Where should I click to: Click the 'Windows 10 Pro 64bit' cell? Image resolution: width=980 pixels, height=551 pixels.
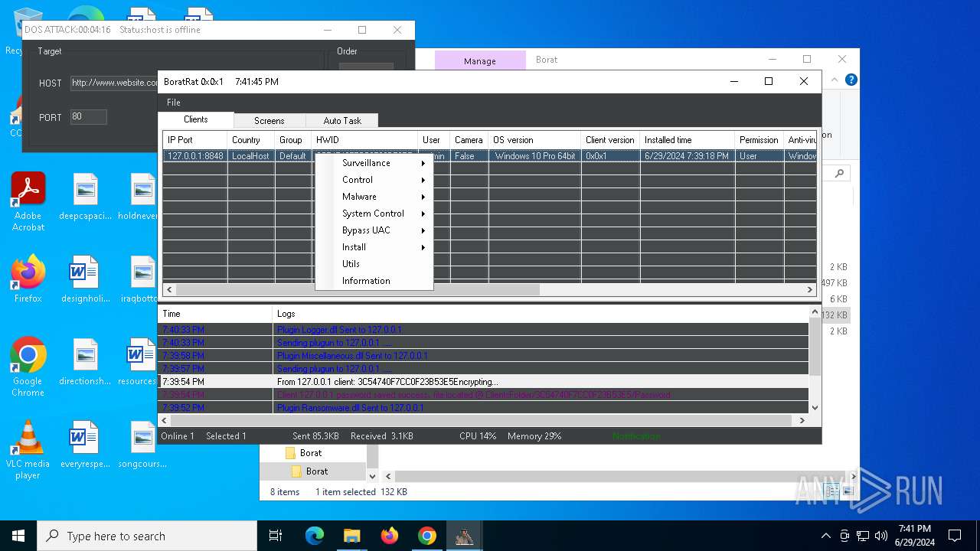tap(534, 156)
